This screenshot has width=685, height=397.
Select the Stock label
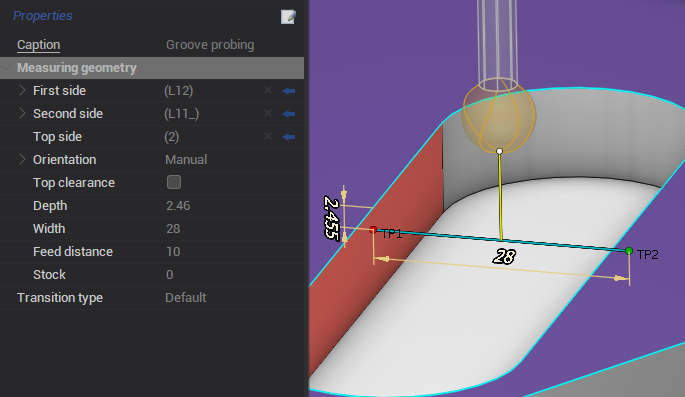pyautogui.click(x=49, y=275)
